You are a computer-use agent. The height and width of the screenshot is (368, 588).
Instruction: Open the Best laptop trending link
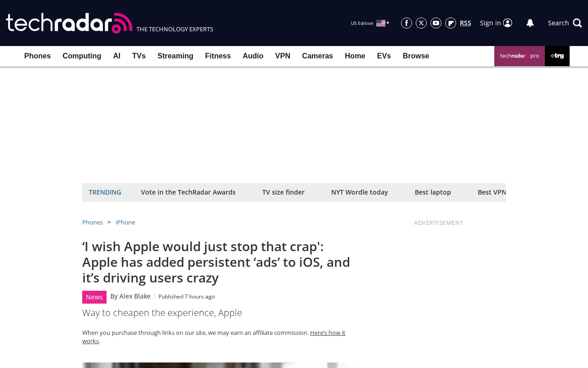tap(433, 192)
